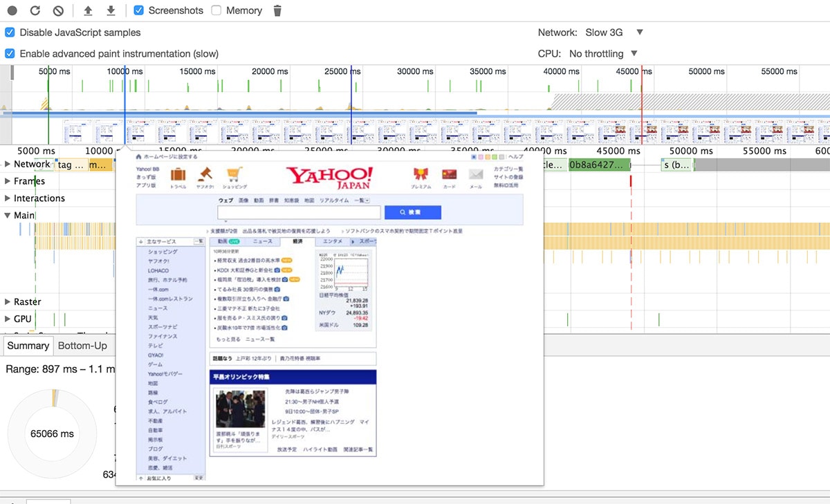
Task: Collect garbage with the trash icon
Action: click(277, 11)
